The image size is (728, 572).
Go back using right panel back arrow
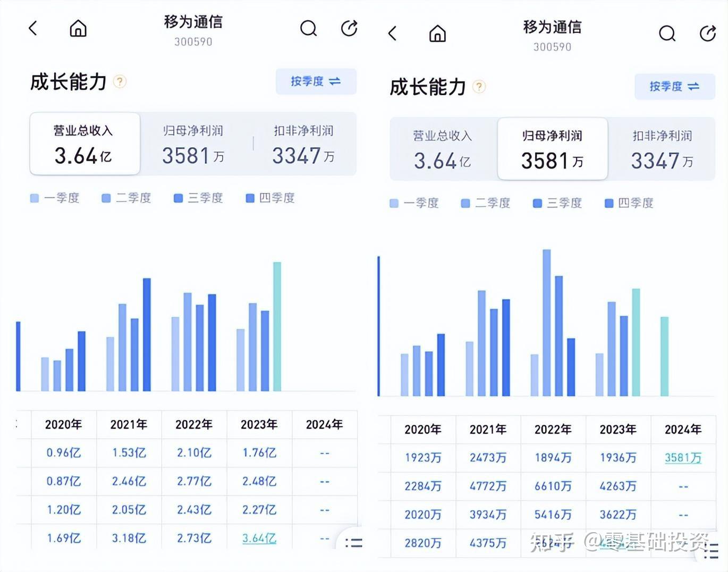[392, 33]
